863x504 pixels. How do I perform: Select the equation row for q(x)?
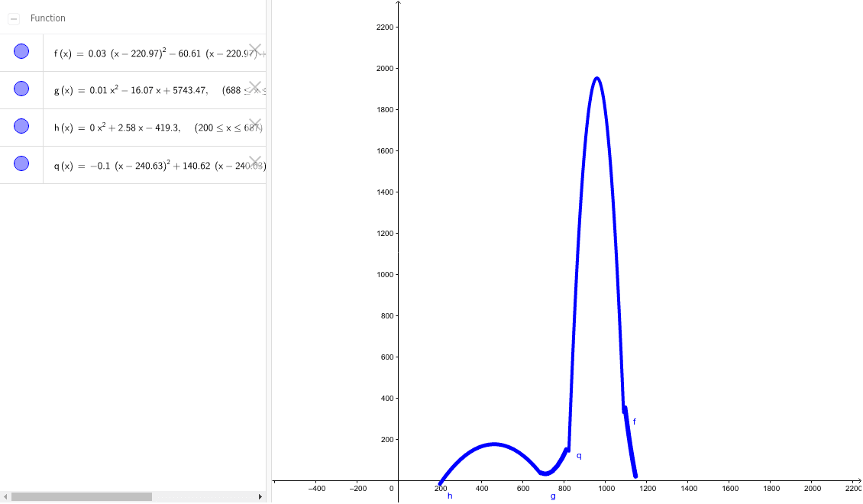click(x=137, y=165)
